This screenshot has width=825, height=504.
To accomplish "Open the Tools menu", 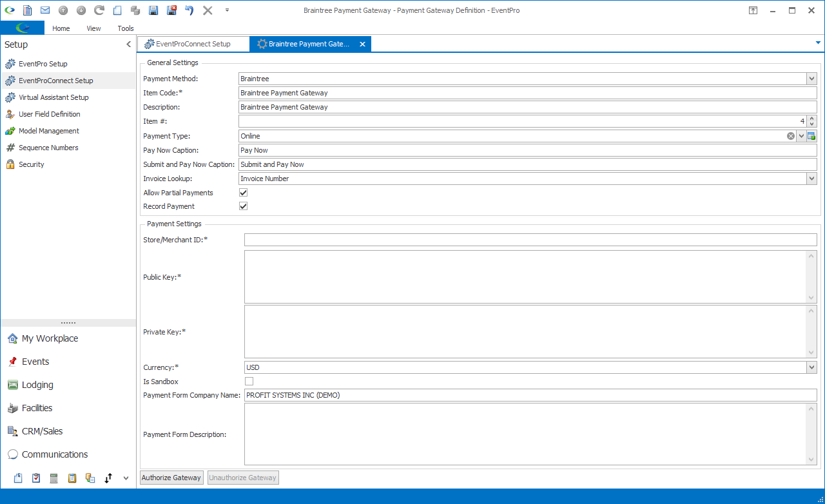I will point(126,28).
